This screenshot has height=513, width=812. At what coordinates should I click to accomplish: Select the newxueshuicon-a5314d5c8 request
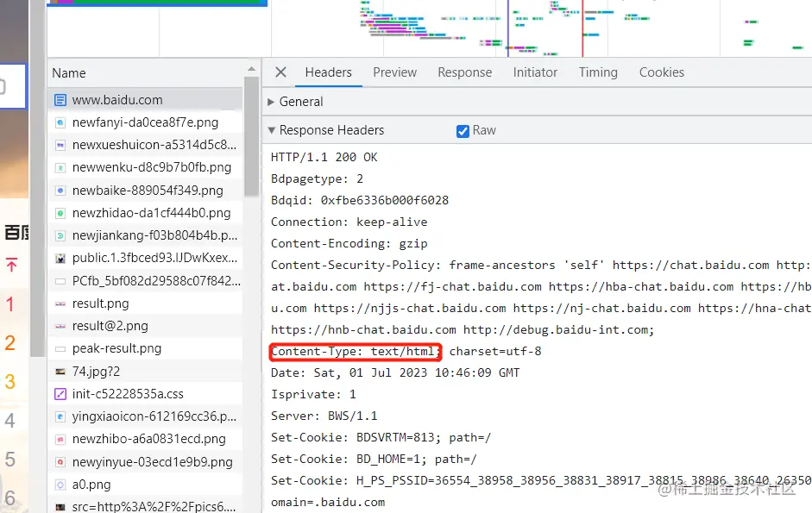pos(145,145)
